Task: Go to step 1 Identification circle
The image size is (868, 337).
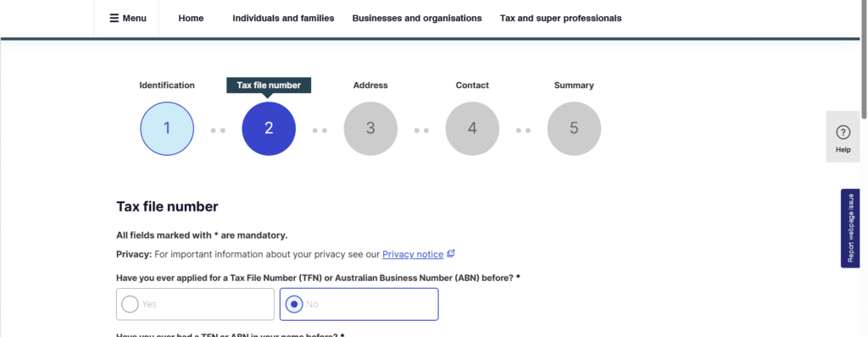Action: (x=167, y=129)
